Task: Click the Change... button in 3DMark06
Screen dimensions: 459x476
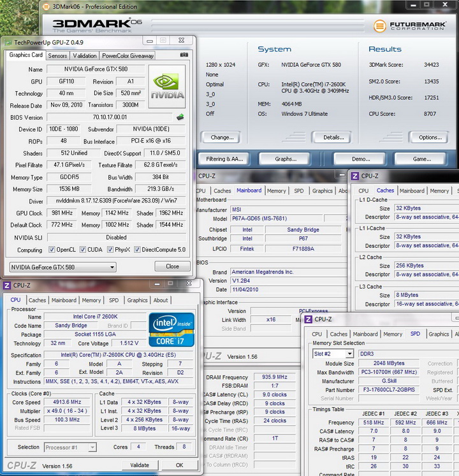Action: point(222,138)
